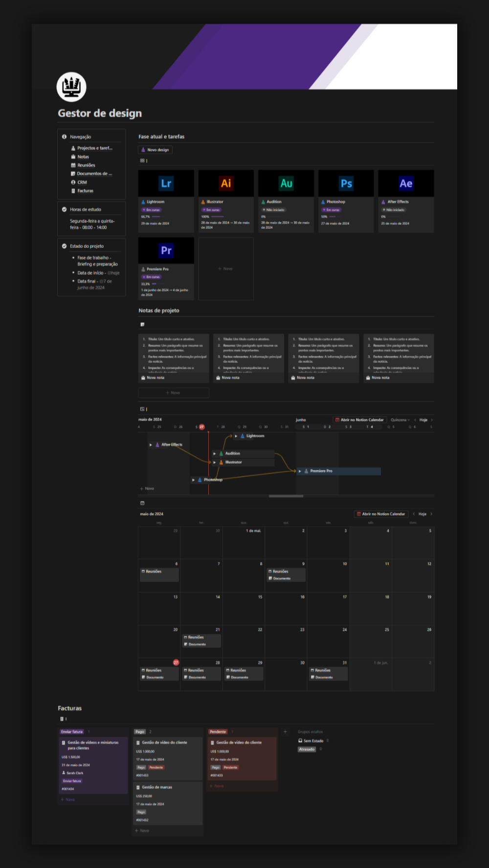This screenshot has height=868, width=489.
Task: Expand the Lightroom timeline item
Action: tap(236, 436)
